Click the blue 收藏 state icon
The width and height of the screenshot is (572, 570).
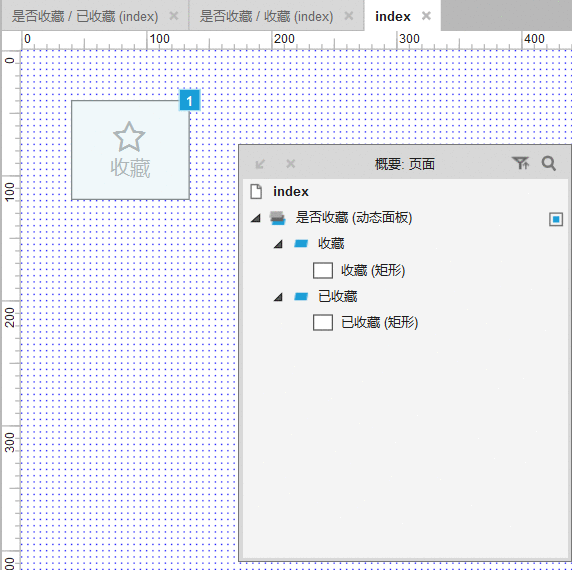pyautogui.click(x=301, y=243)
